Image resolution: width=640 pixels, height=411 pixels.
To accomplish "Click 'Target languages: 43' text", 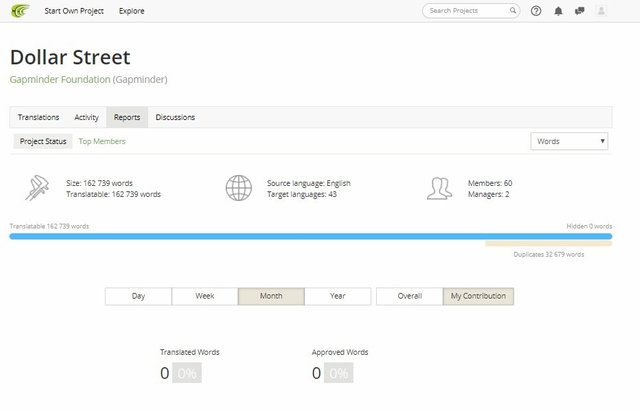I will coord(302,194).
